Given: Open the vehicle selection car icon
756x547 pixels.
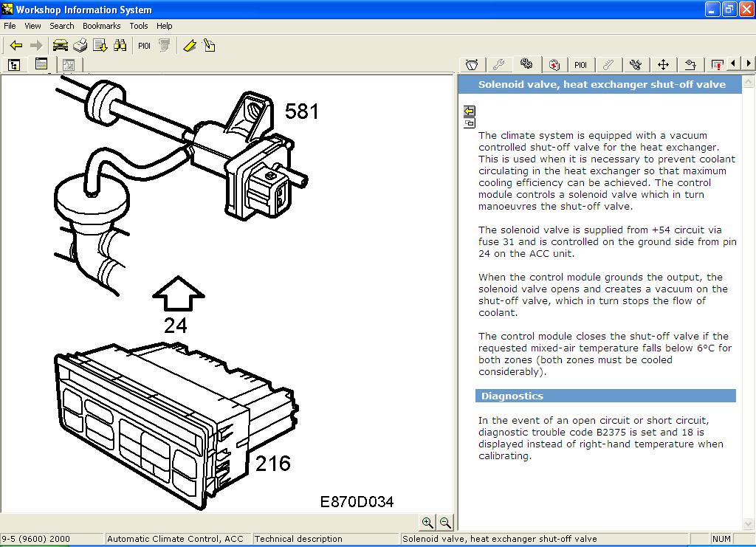Looking at the screenshot, I should tap(59, 45).
